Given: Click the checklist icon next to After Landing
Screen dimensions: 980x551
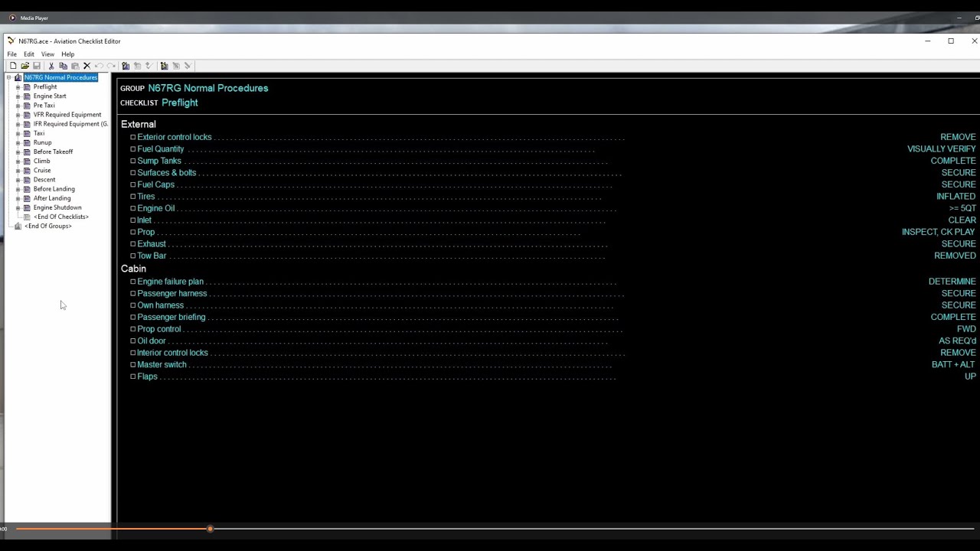Looking at the screenshot, I should click(x=28, y=198).
